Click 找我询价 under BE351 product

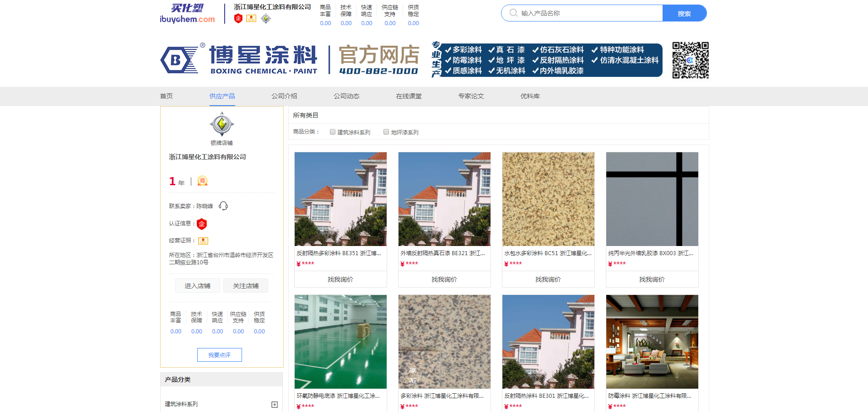click(340, 279)
